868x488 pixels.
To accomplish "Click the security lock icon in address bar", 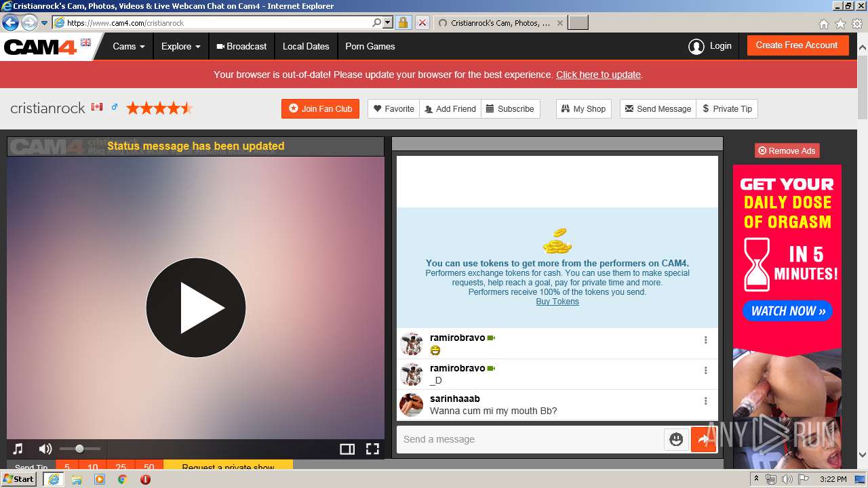I will click(403, 22).
